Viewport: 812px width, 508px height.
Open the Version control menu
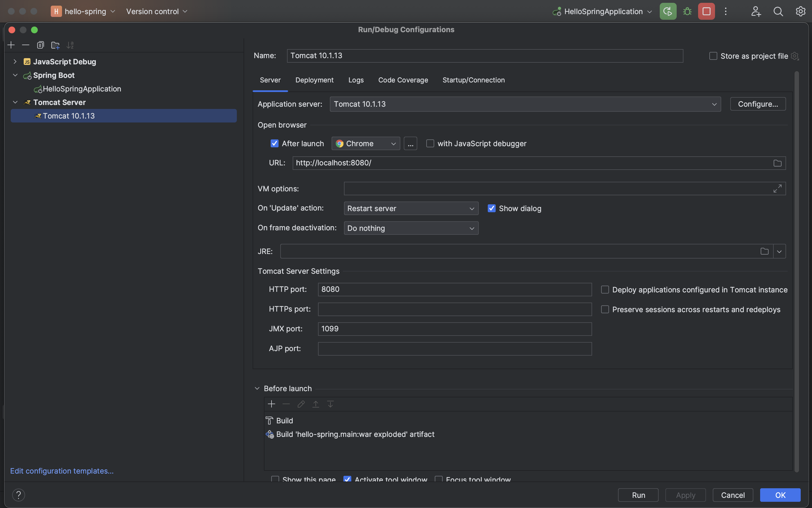[x=156, y=11]
